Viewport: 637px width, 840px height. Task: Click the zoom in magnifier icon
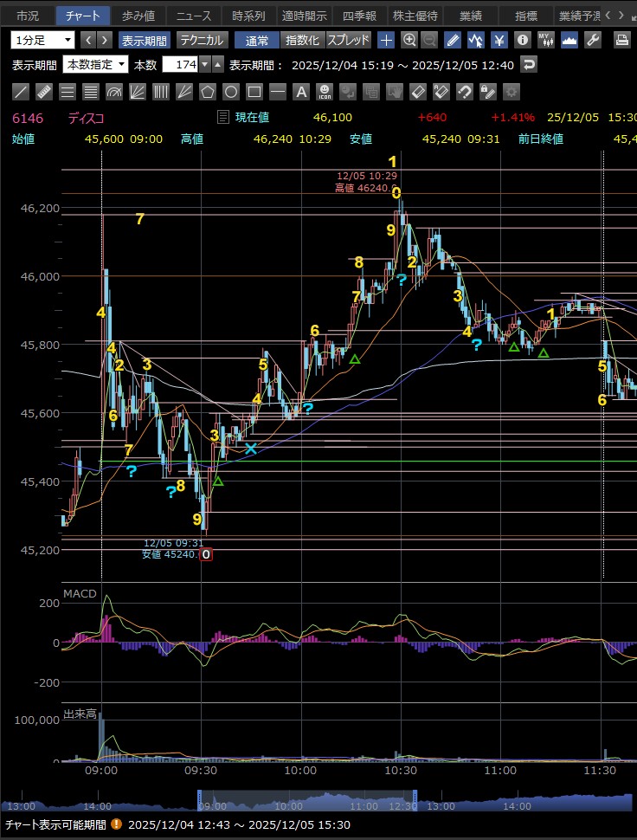pos(409,40)
